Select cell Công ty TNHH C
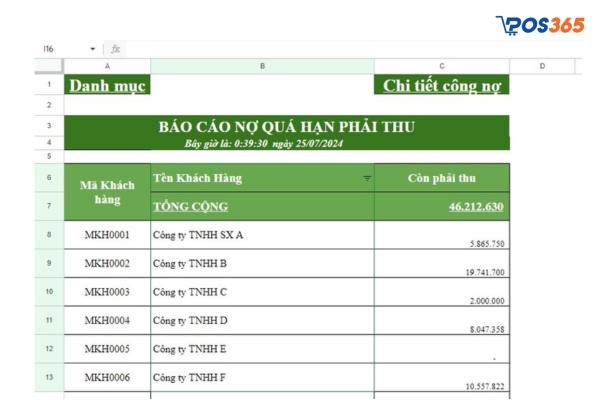 tap(262, 292)
